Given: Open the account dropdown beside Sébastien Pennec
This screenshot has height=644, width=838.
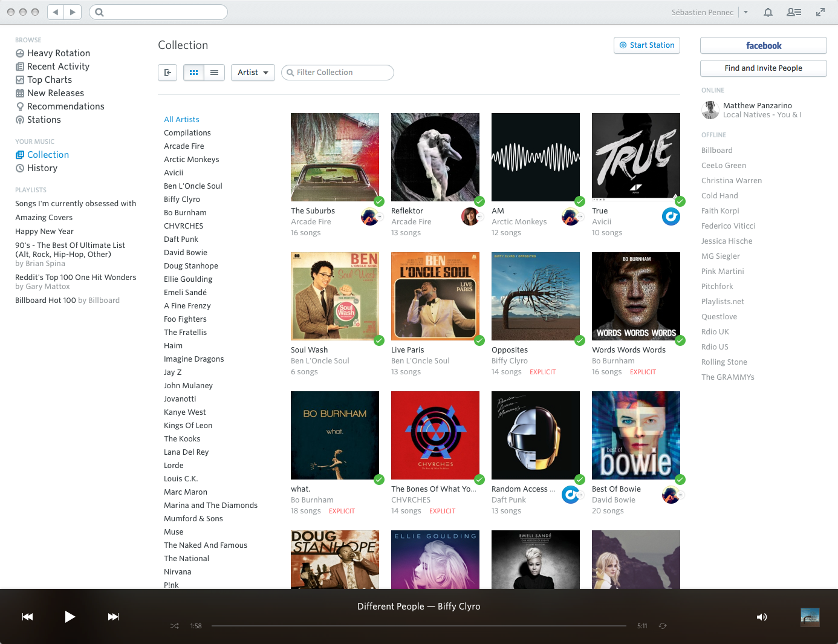Looking at the screenshot, I should click(746, 12).
